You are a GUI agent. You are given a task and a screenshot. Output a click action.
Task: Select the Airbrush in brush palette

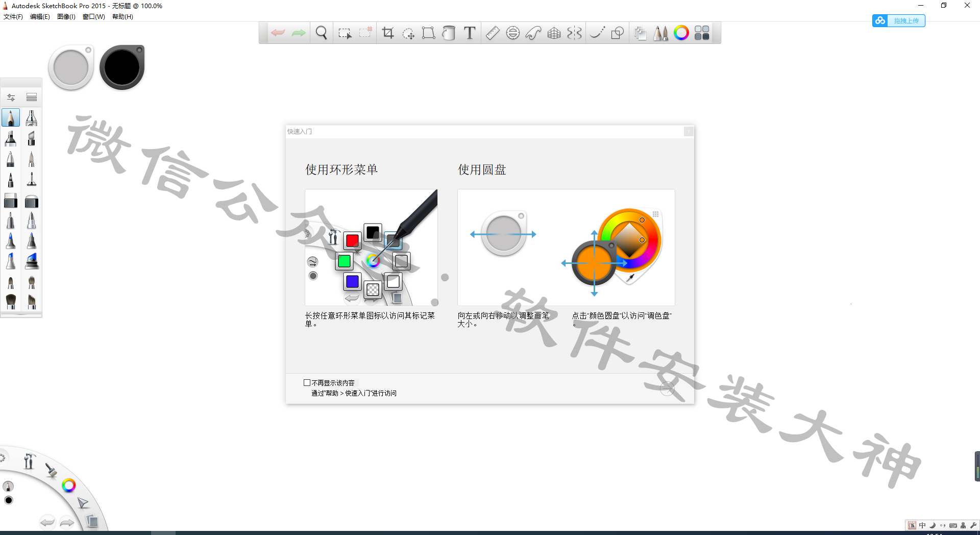coord(31,117)
